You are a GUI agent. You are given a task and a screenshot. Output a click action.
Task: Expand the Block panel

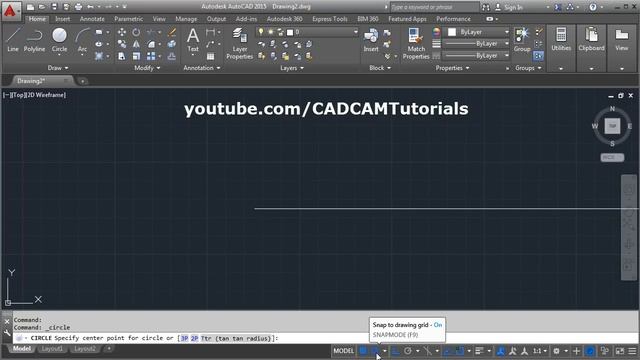[x=380, y=68]
